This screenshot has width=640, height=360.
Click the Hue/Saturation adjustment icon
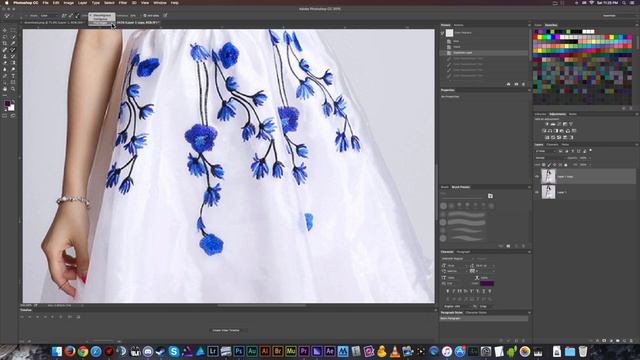(544, 131)
